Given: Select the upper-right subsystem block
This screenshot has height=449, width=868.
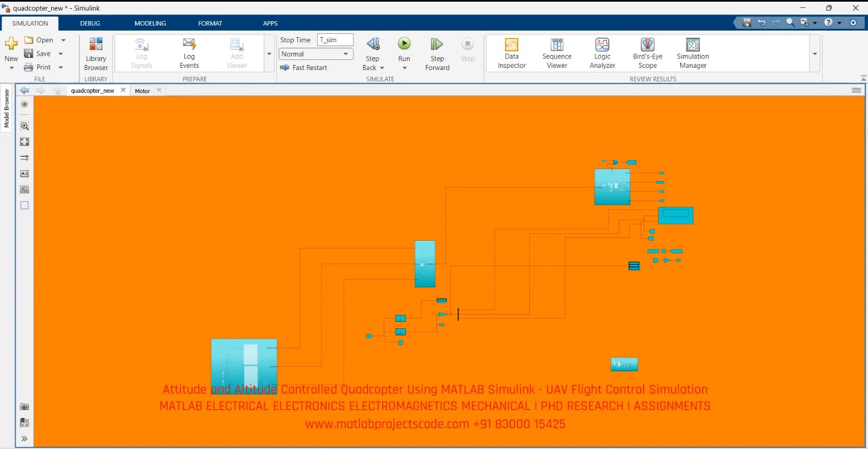Looking at the screenshot, I should point(612,187).
